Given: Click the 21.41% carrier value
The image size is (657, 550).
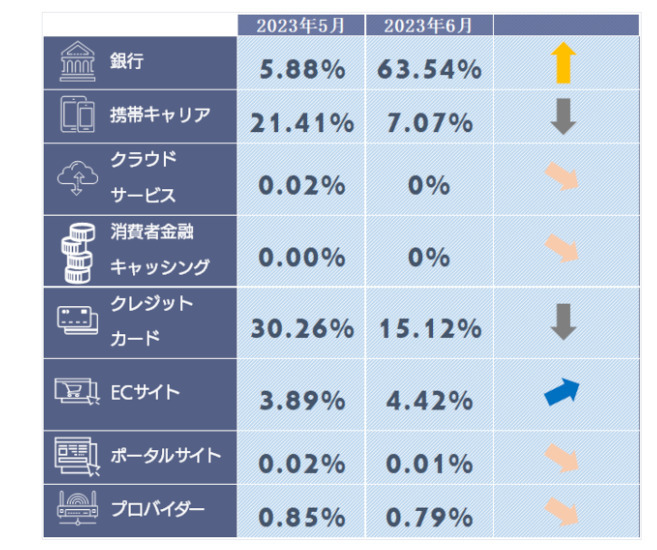Looking at the screenshot, I should pyautogui.click(x=301, y=123).
